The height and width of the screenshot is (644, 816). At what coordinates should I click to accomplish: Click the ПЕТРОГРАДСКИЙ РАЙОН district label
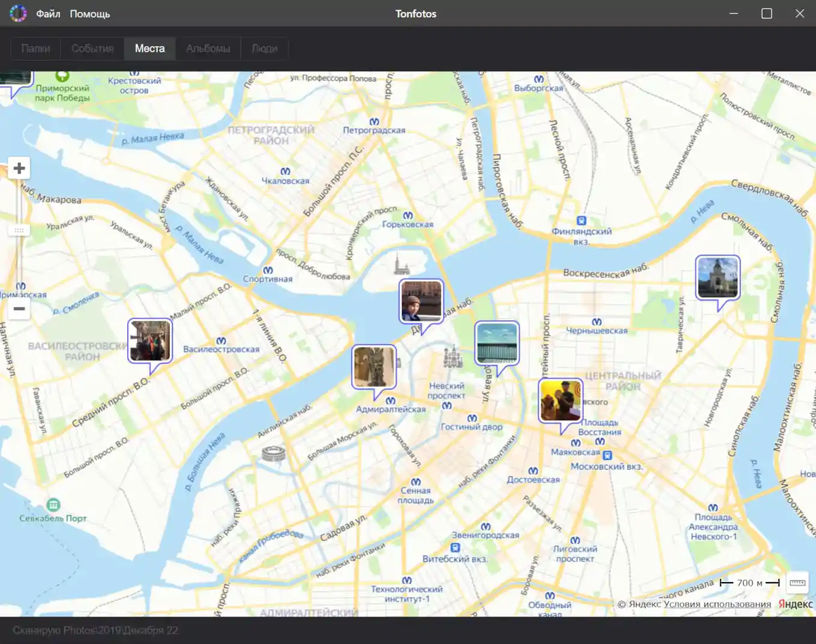point(271,135)
